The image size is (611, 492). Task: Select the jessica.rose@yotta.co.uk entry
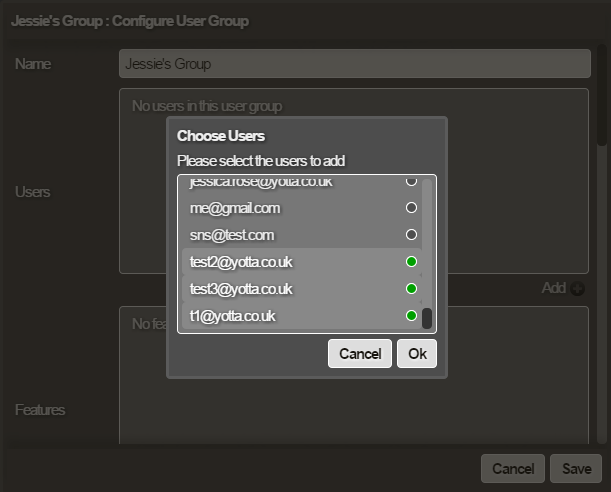[261, 184]
